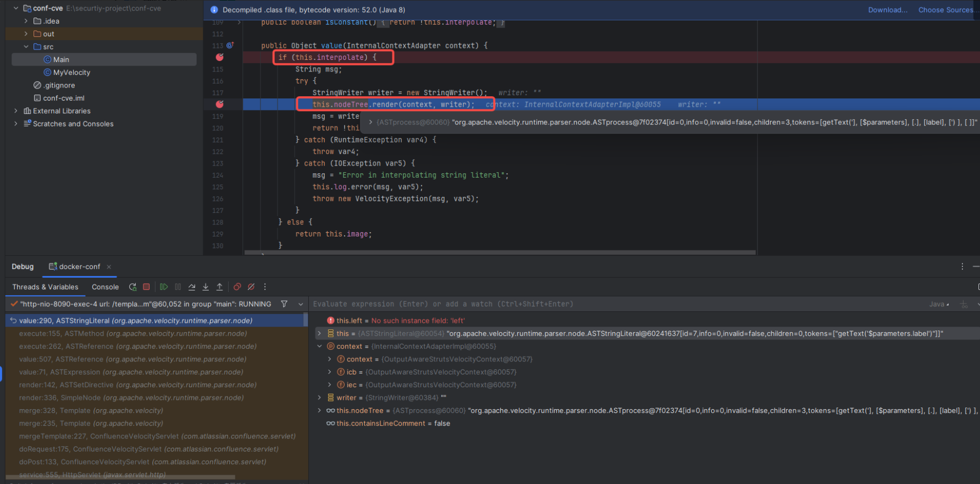The height and width of the screenshot is (484, 980).
Task: Click the Rerun debug icon
Action: [132, 287]
